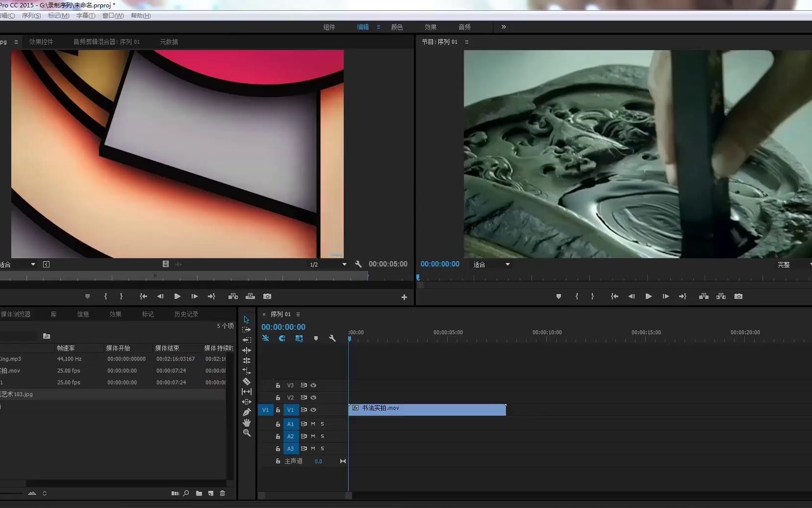The height and width of the screenshot is (508, 812).
Task: Solo the A2 audio track
Action: point(322,436)
